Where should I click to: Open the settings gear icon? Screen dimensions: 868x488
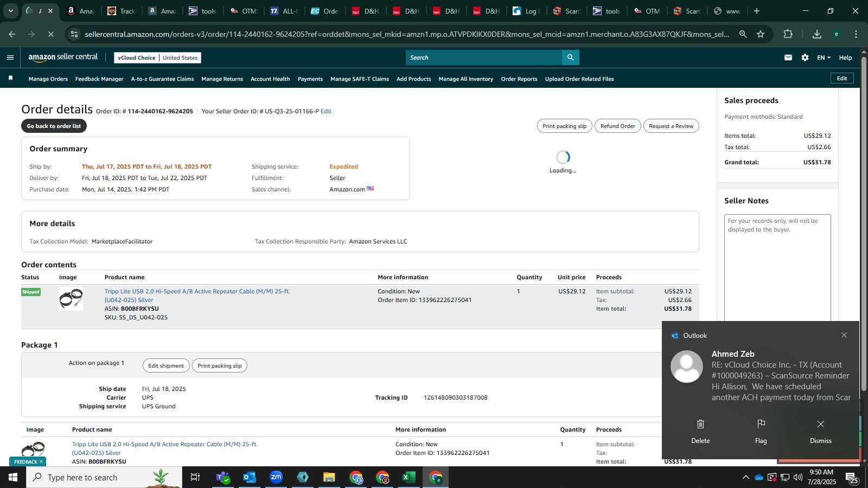pyautogui.click(x=805, y=57)
